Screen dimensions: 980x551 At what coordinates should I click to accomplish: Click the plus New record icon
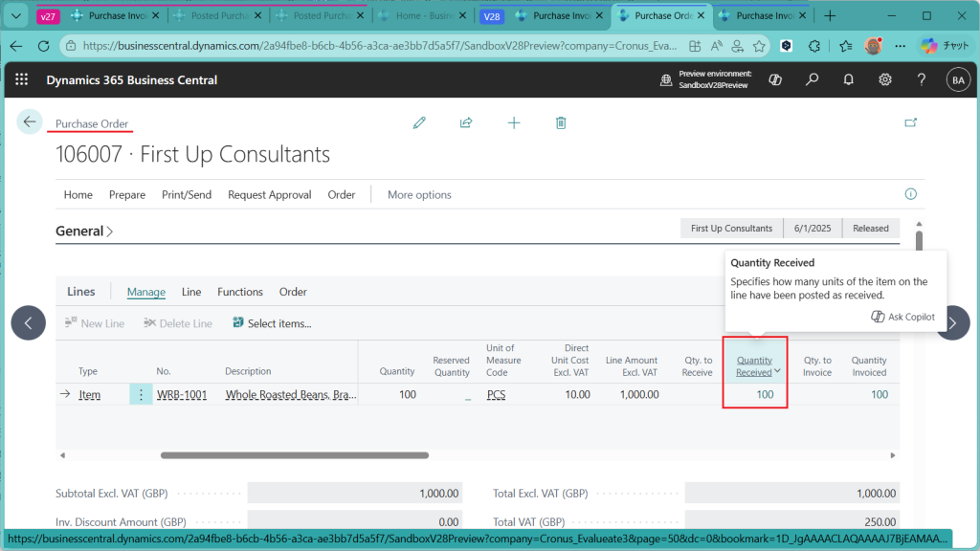[x=514, y=122]
